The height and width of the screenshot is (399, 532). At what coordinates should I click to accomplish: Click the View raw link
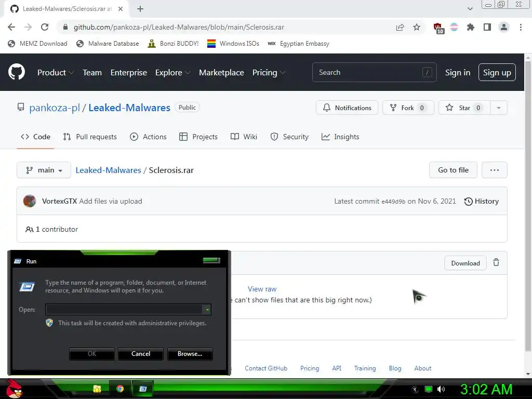(262, 289)
